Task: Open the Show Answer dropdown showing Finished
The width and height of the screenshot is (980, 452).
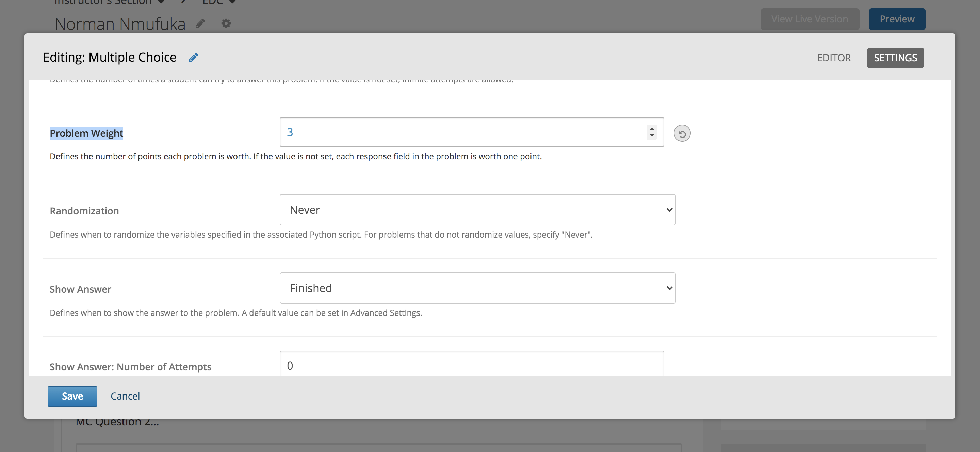Action: pos(477,288)
